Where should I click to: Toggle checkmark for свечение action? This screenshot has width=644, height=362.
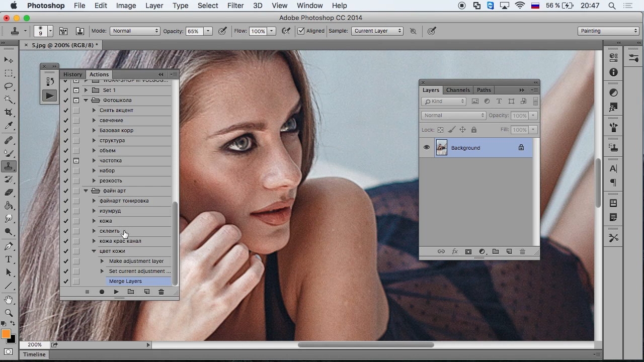click(66, 120)
